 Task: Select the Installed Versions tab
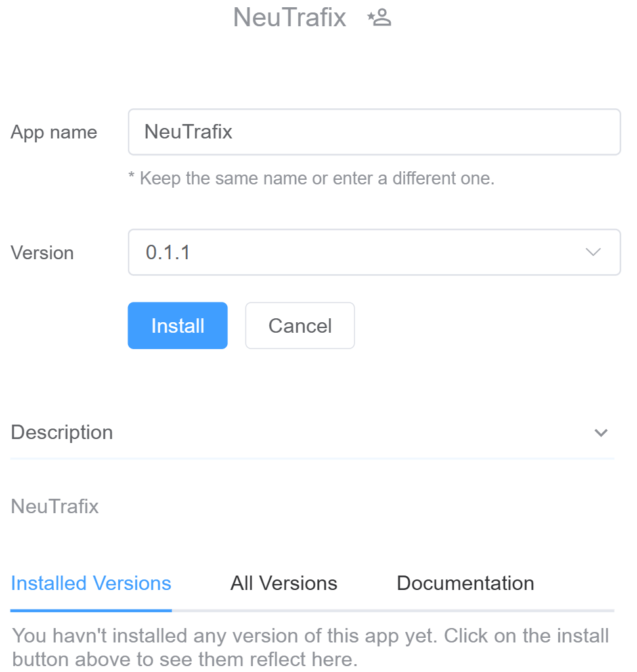pyautogui.click(x=91, y=583)
